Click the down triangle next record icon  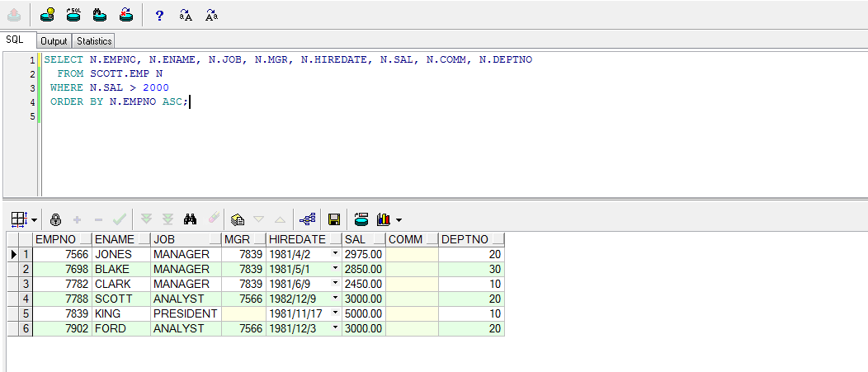coord(258,219)
